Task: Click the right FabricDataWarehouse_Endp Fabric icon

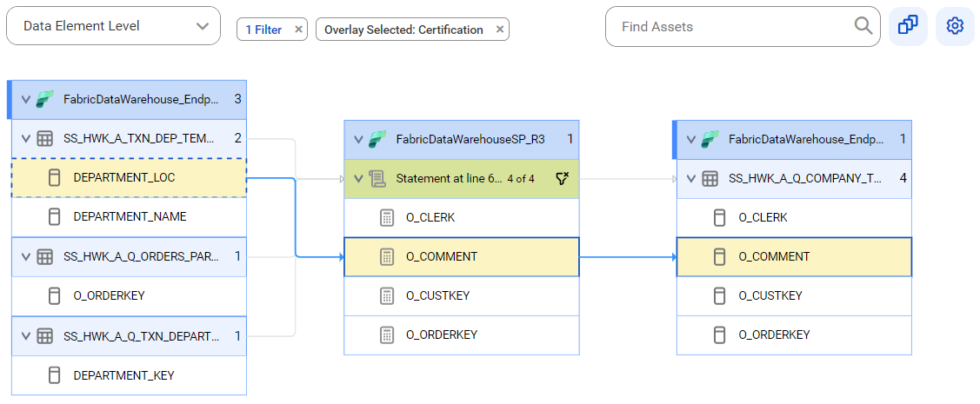Action: [x=710, y=139]
